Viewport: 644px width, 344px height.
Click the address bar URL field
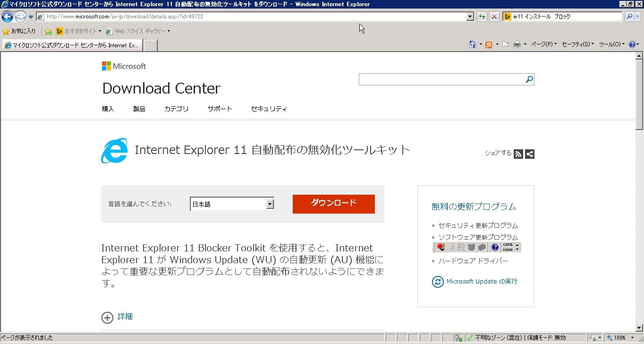(251, 17)
